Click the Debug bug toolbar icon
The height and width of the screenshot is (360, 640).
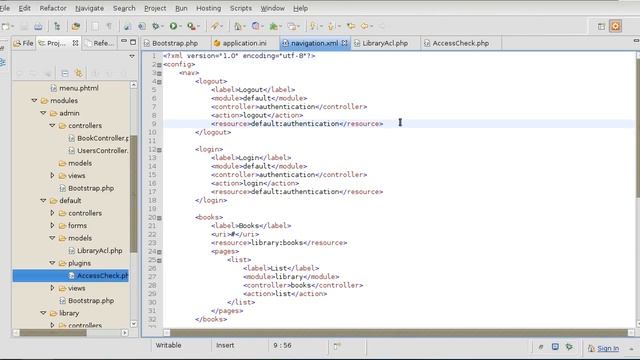pos(156,27)
